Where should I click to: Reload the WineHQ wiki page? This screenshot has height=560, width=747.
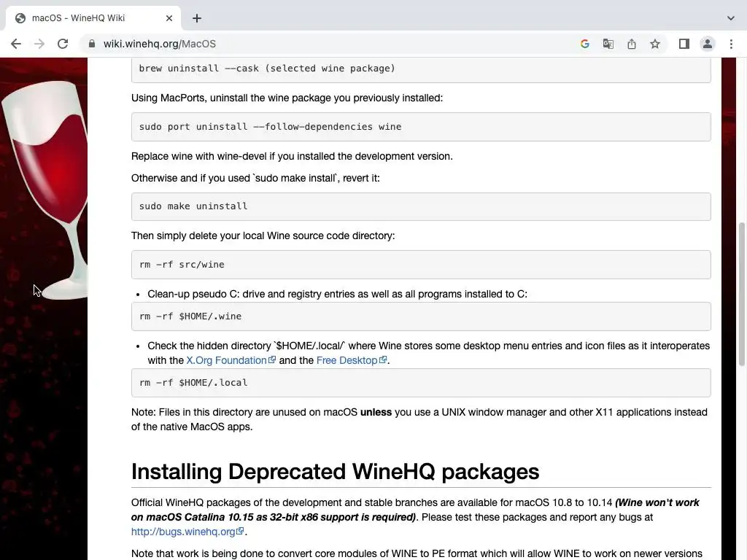pos(63,44)
